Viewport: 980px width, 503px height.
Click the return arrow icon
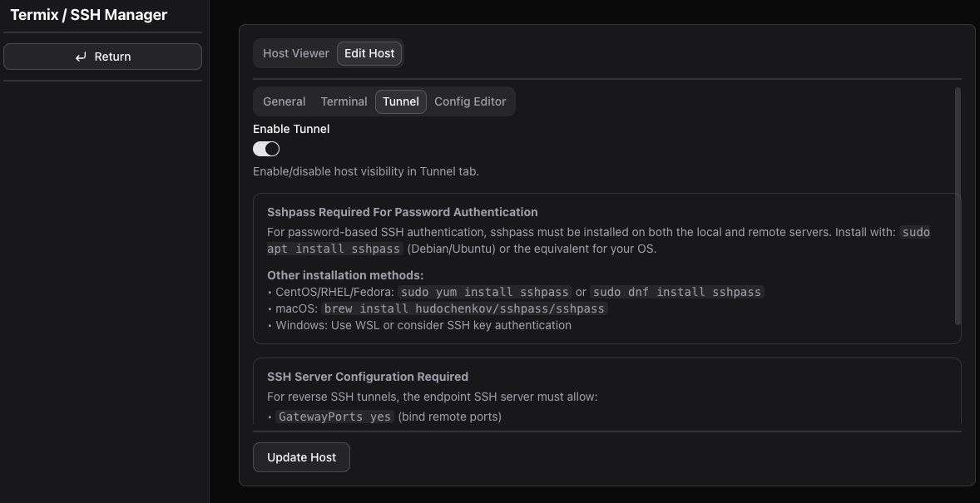[x=81, y=57]
